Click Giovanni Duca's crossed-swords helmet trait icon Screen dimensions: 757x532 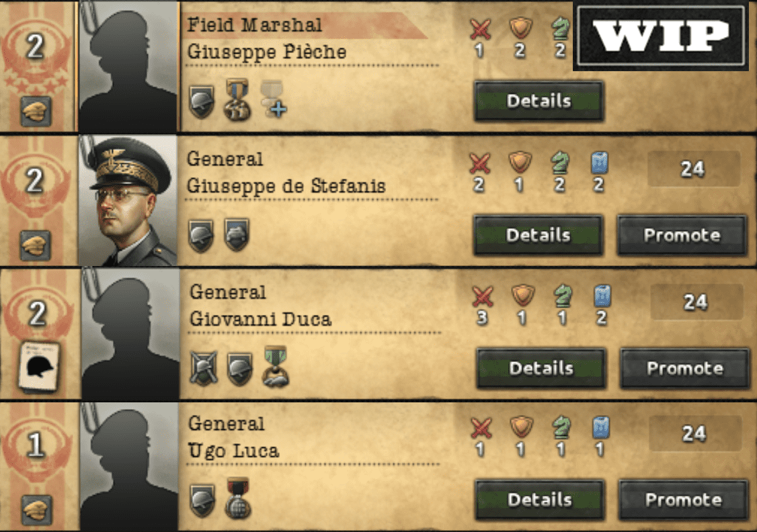pyautogui.click(x=203, y=369)
